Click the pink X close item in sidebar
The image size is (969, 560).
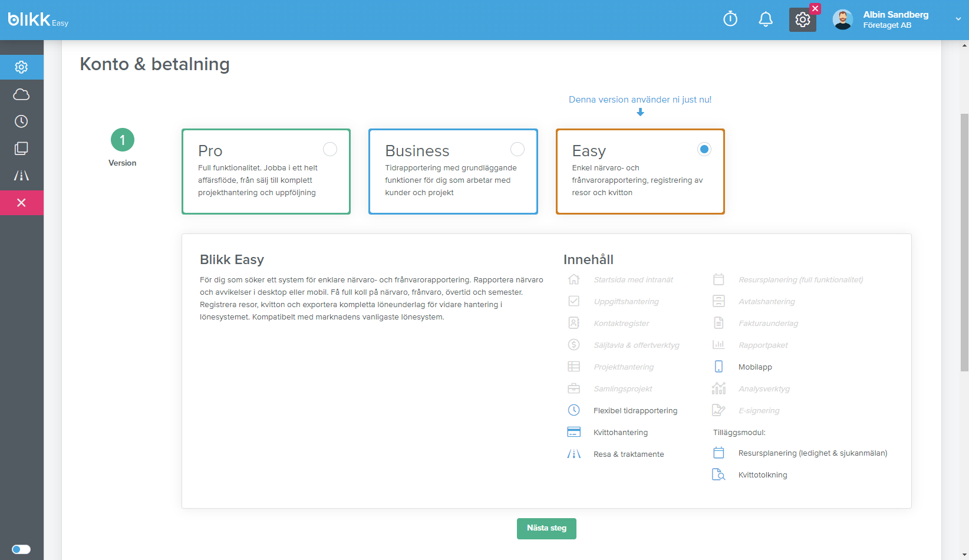tap(21, 203)
